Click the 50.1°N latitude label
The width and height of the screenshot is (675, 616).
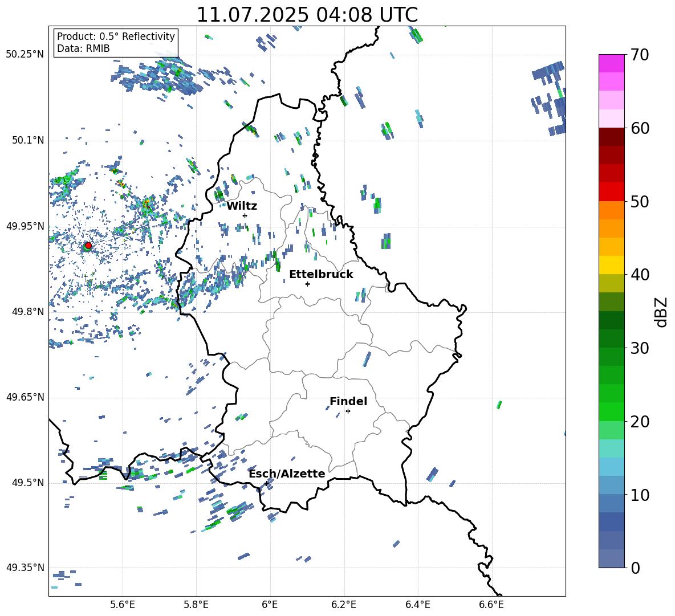pos(27,141)
